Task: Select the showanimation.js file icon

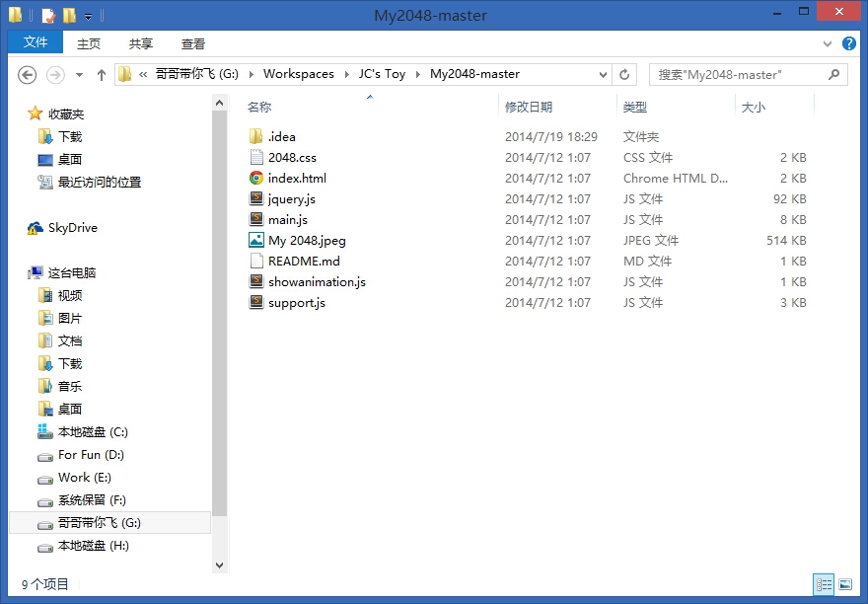Action: click(255, 281)
